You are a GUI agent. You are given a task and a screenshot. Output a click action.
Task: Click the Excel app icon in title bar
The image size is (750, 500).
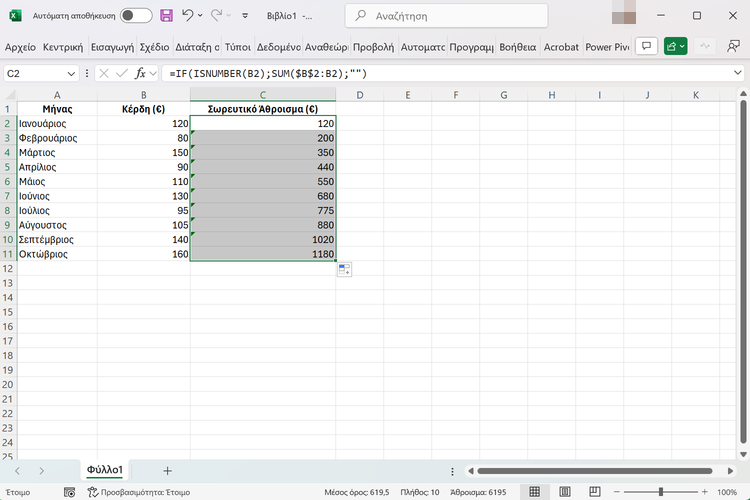tap(15, 16)
